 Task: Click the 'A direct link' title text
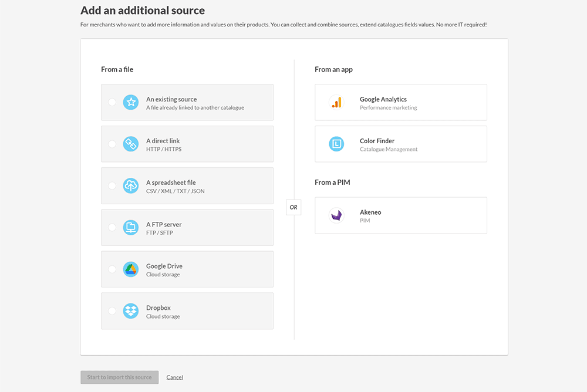tap(163, 141)
